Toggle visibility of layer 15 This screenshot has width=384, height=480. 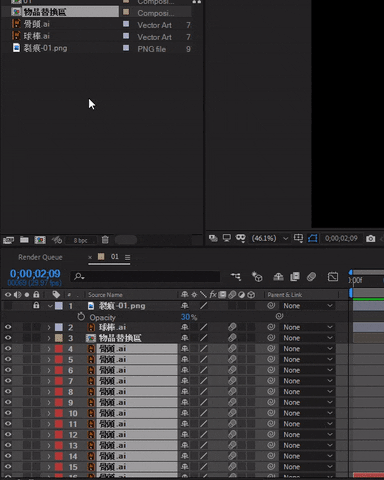point(8,467)
